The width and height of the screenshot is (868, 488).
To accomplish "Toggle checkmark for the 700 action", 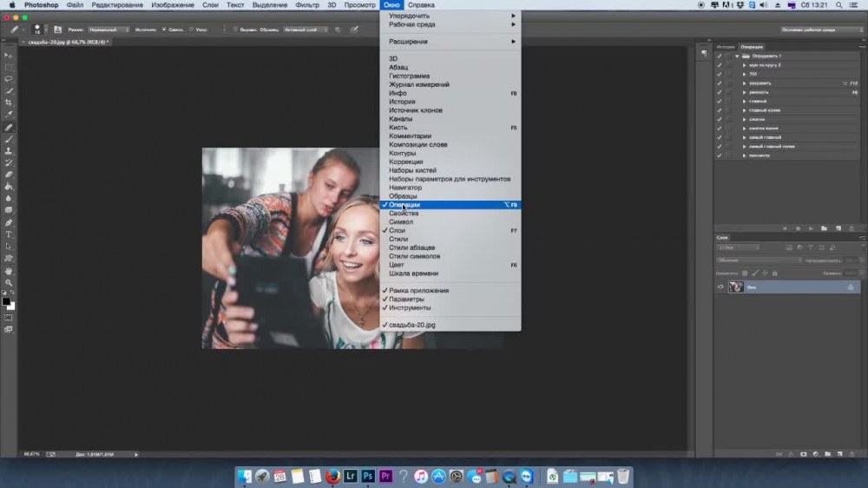I will pyautogui.click(x=720, y=74).
